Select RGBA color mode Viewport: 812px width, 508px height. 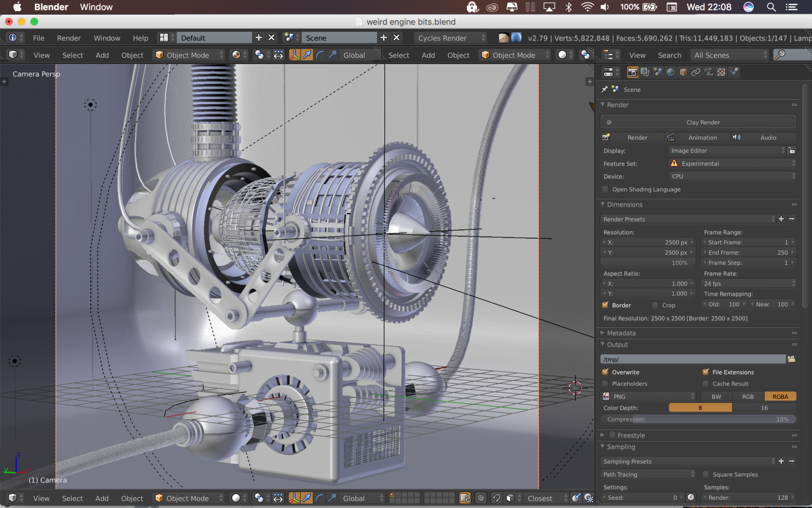[x=781, y=396]
